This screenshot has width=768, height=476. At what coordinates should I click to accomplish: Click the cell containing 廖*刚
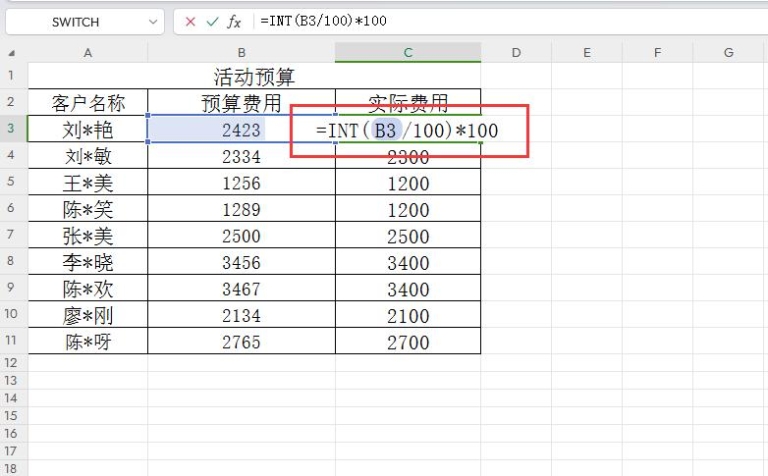(88, 315)
